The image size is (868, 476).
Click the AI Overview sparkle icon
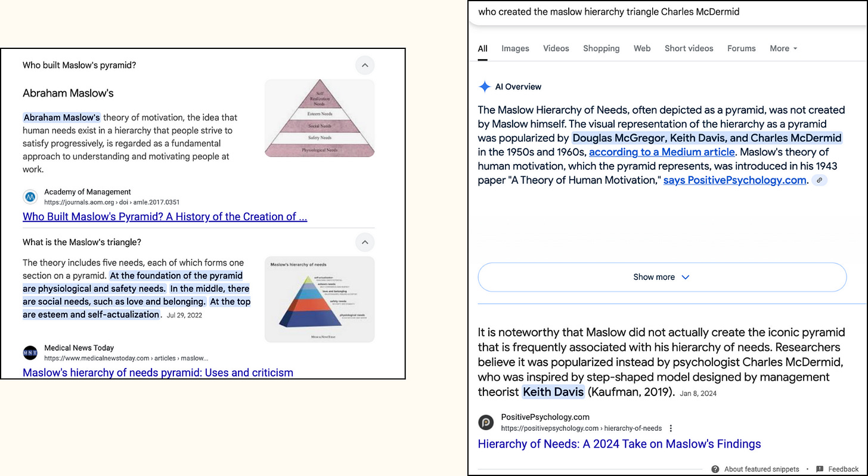tap(485, 86)
